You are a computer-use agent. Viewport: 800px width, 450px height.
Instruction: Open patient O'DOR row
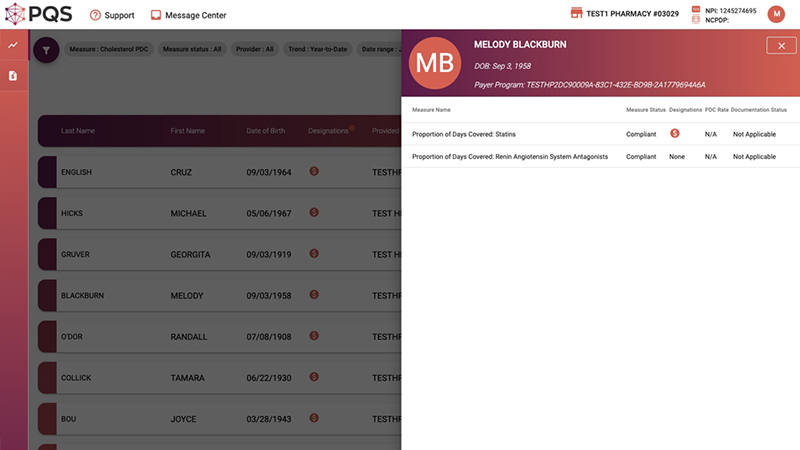tap(219, 337)
